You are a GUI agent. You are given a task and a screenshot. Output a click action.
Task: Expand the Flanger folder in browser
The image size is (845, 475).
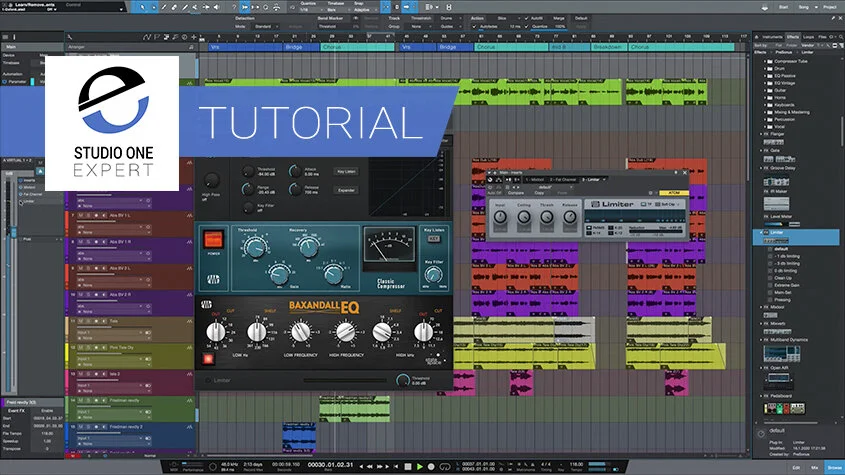click(761, 134)
